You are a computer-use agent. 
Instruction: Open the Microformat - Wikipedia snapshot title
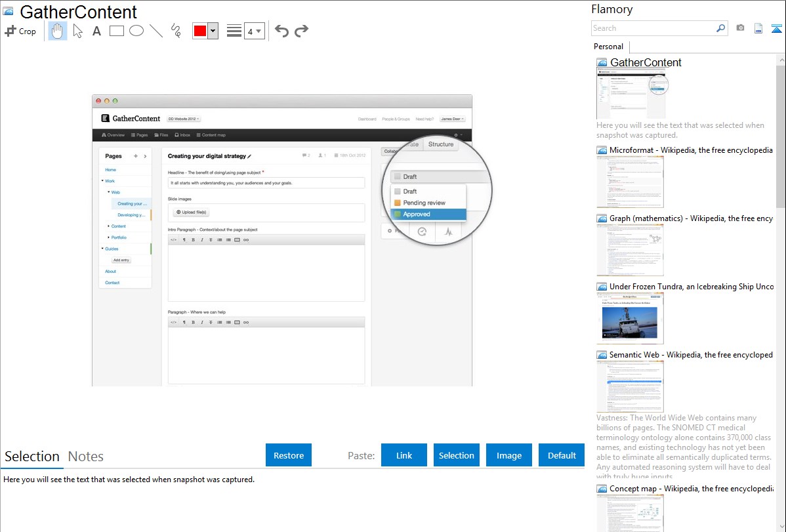[691, 150]
